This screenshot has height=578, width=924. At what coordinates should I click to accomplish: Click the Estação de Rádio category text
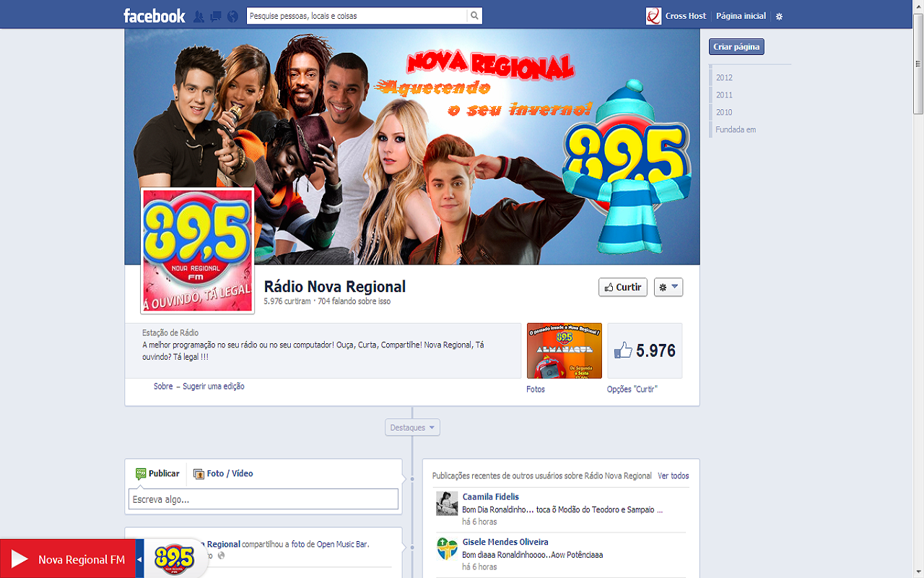170,333
